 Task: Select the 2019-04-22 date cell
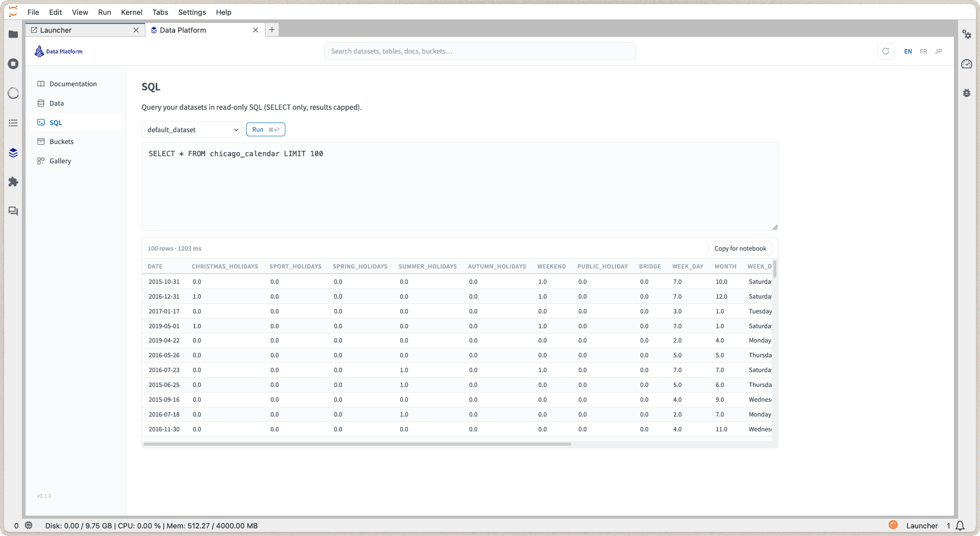coord(164,340)
